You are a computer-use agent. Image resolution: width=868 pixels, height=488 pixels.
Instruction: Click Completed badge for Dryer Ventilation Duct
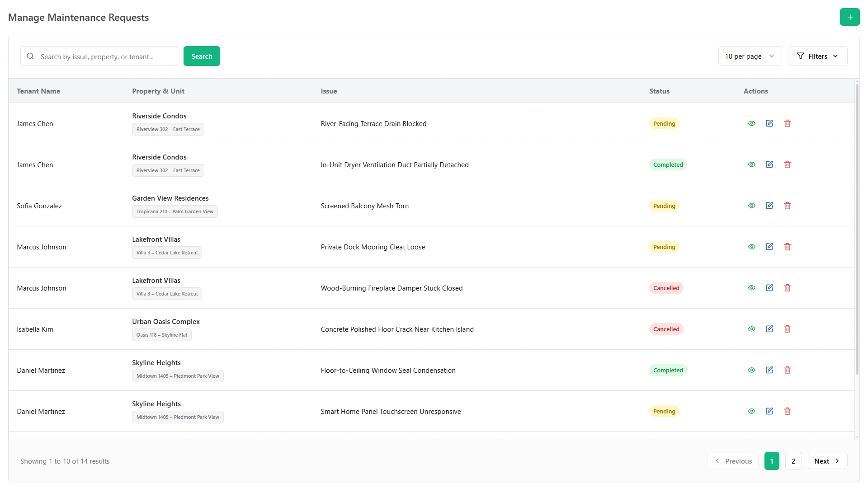point(668,164)
